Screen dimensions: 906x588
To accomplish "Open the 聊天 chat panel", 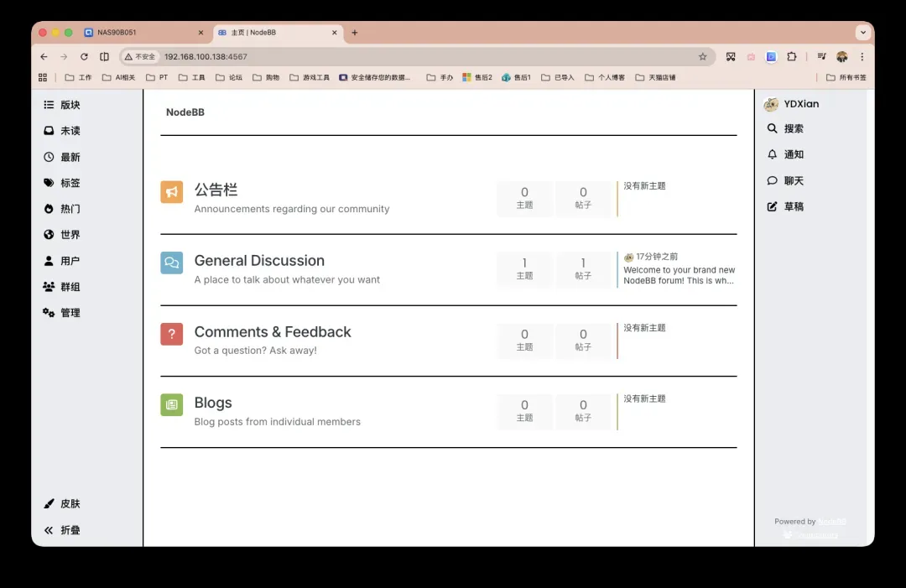I will click(x=785, y=181).
